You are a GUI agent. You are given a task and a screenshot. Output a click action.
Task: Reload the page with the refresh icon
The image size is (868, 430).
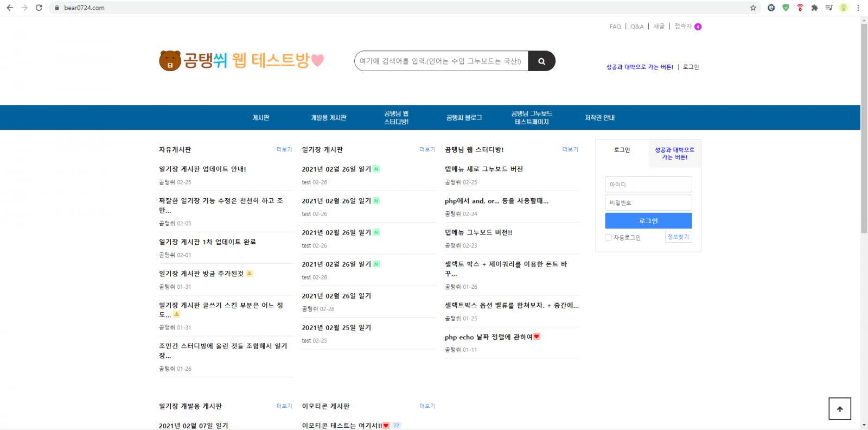click(x=39, y=8)
